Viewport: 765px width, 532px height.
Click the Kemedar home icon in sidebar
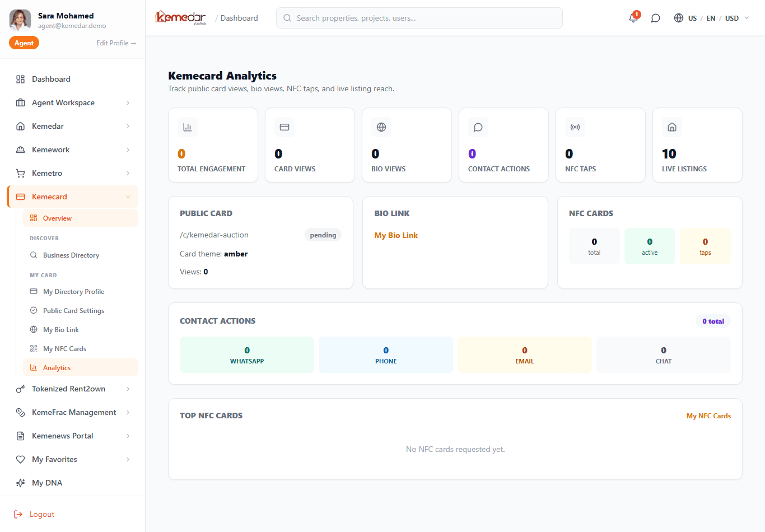tap(21, 126)
